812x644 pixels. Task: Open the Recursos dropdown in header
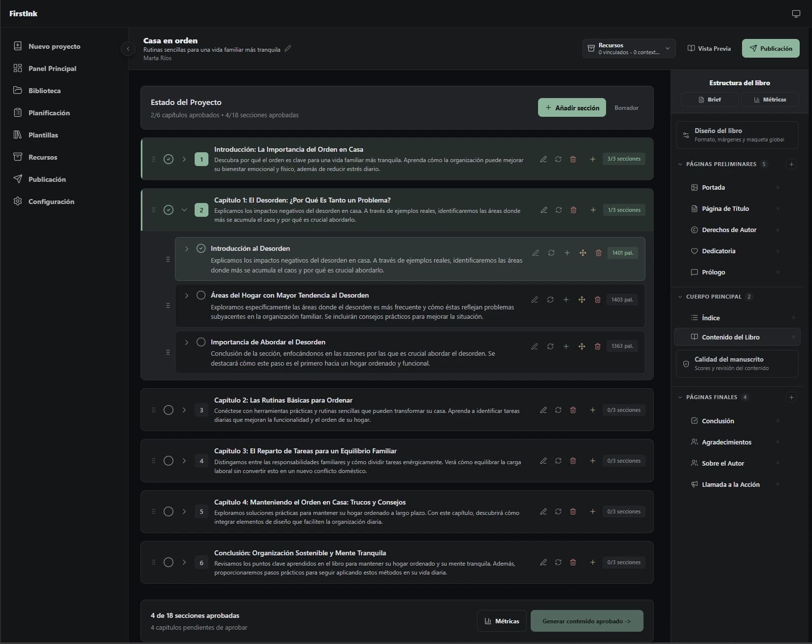coord(629,48)
